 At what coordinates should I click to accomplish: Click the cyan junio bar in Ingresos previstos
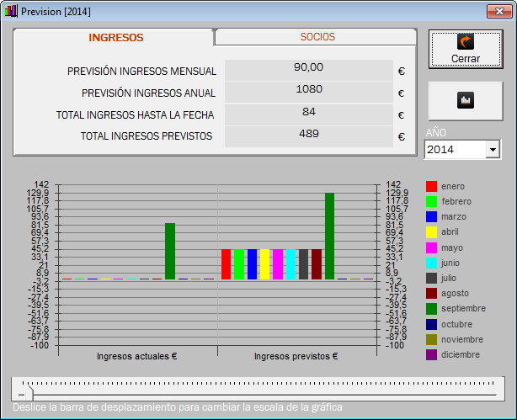290,264
